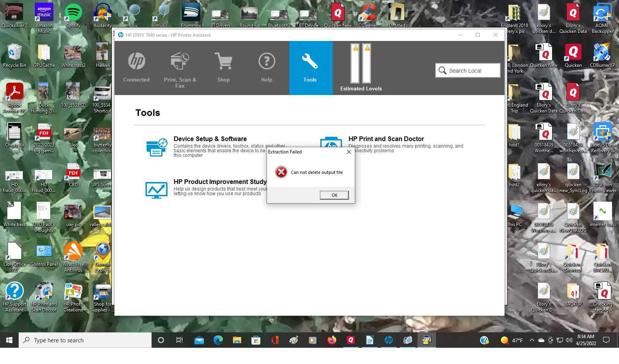Open Spotify from the desktop
Viewport: 619px width, 364px height.
pyautogui.click(x=73, y=12)
